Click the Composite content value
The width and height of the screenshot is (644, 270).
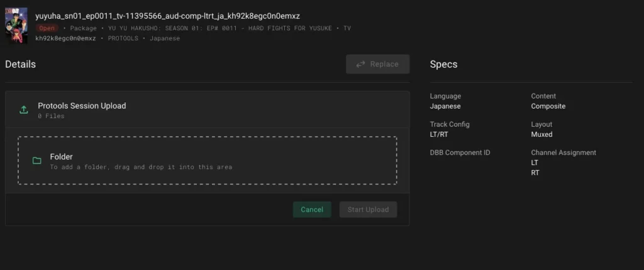click(x=548, y=106)
